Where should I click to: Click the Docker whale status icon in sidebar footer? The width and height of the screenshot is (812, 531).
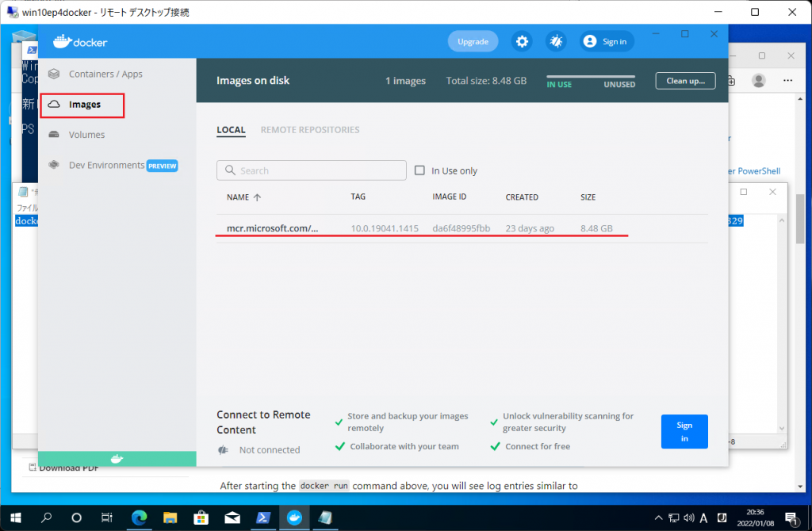(117, 459)
